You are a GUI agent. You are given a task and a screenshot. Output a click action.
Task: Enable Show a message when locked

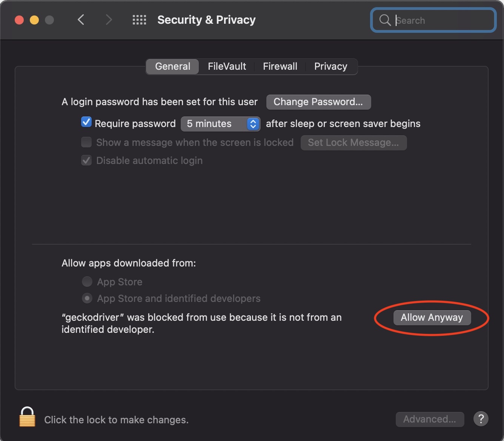pyautogui.click(x=86, y=142)
